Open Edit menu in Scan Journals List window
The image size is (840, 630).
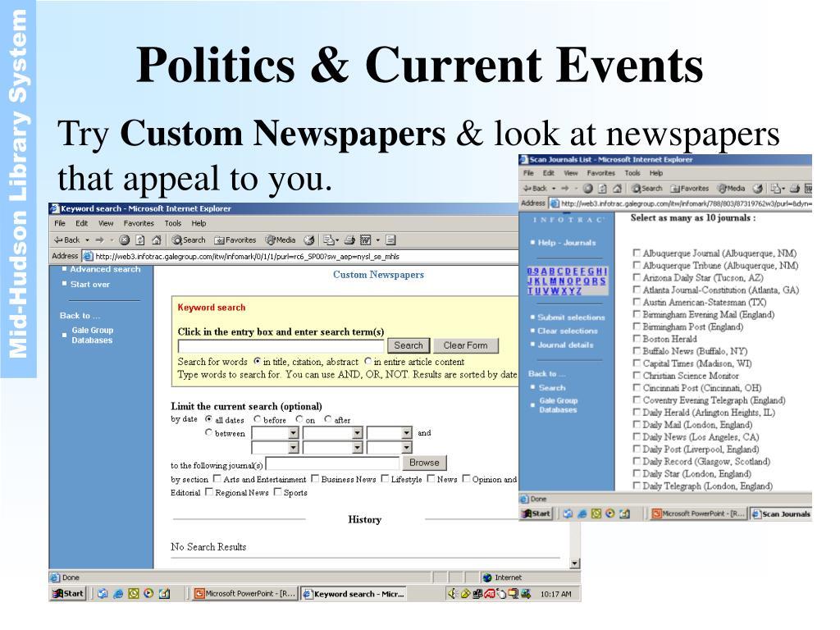coord(549,173)
